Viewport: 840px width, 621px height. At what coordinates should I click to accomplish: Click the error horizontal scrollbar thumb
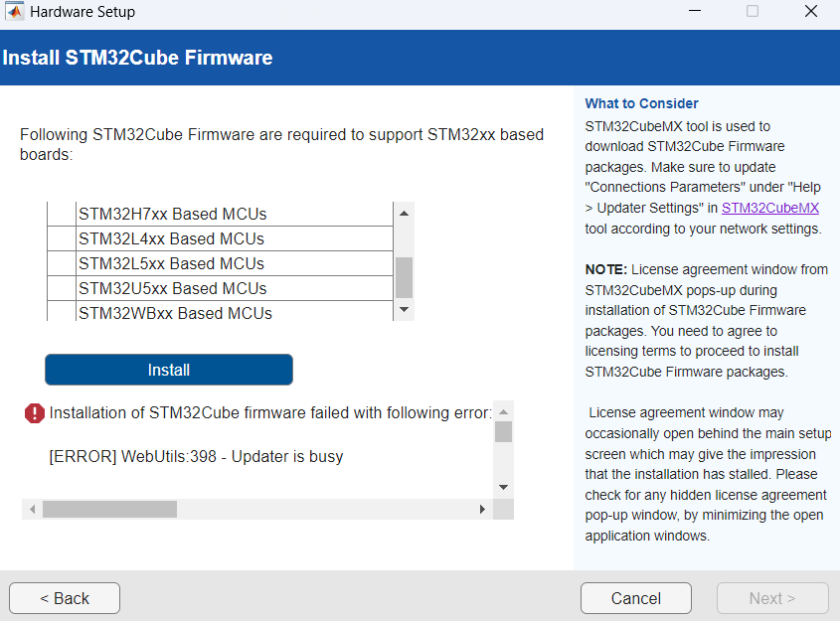point(109,509)
